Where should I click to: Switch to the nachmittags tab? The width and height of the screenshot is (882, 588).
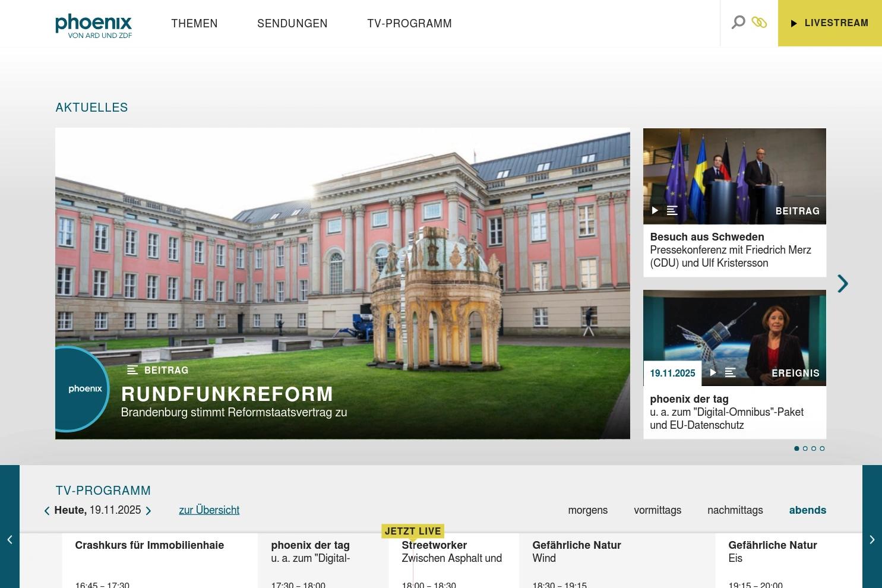[735, 510]
